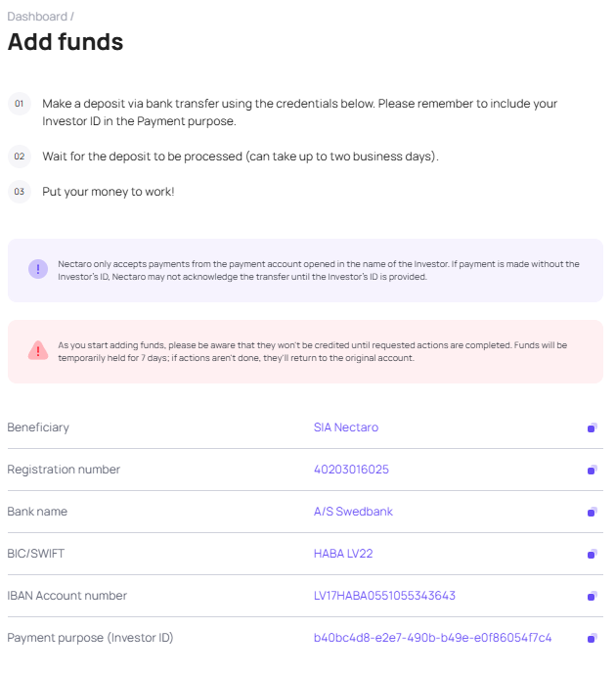This screenshot has width=616, height=674.
Task: Copy the Registration number
Action: tap(592, 470)
